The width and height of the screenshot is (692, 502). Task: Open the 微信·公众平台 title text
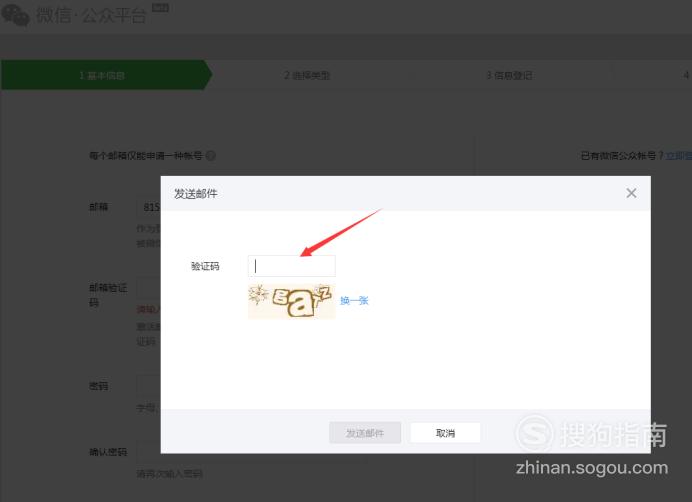point(91,15)
